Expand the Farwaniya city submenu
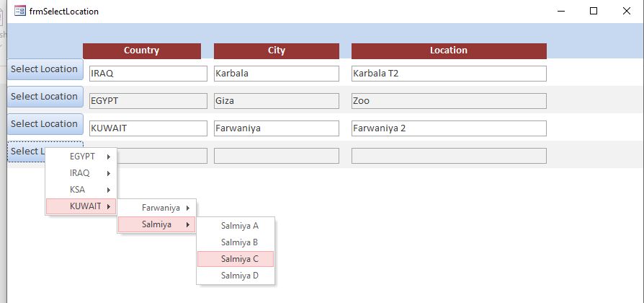This screenshot has height=303, width=644. tap(157, 208)
